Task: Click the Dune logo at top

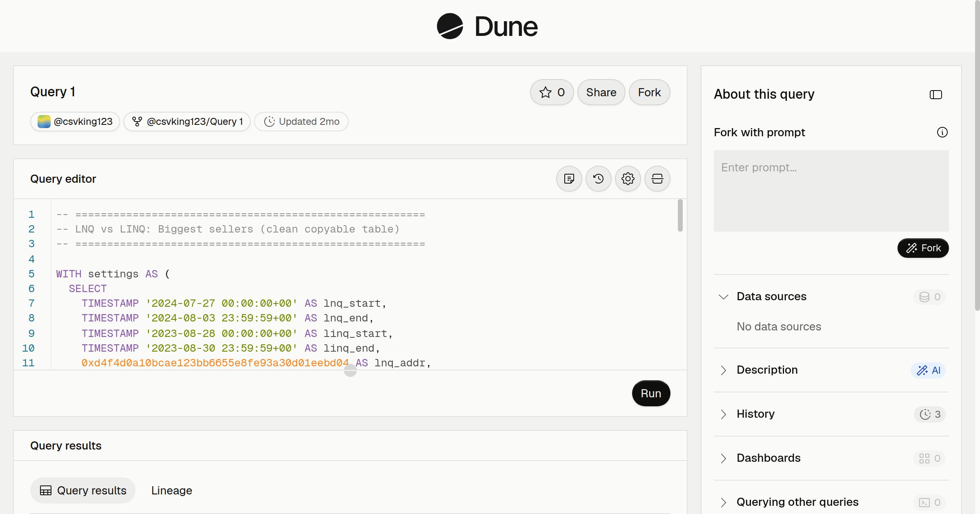Action: click(x=487, y=26)
